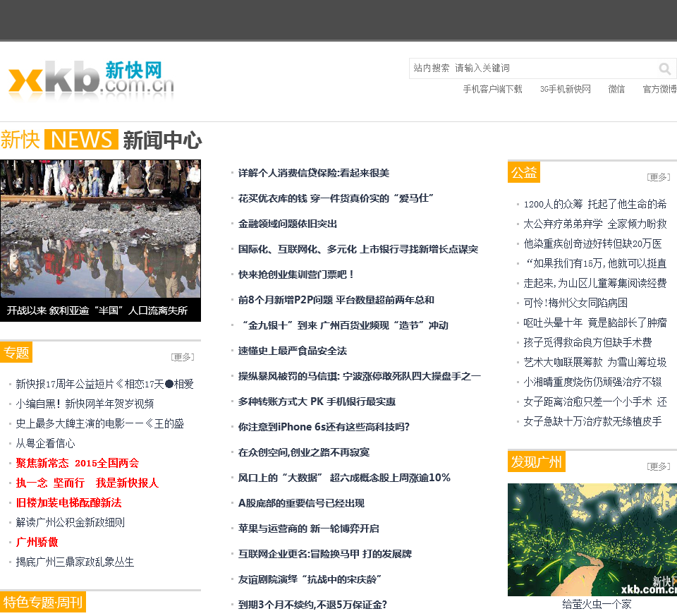Open article 速懂史上最严食品安全法
Image resolution: width=677 pixels, height=616 pixels.
point(292,351)
